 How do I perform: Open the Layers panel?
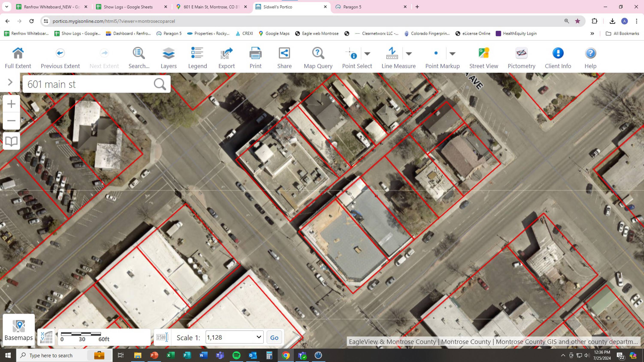169,58
